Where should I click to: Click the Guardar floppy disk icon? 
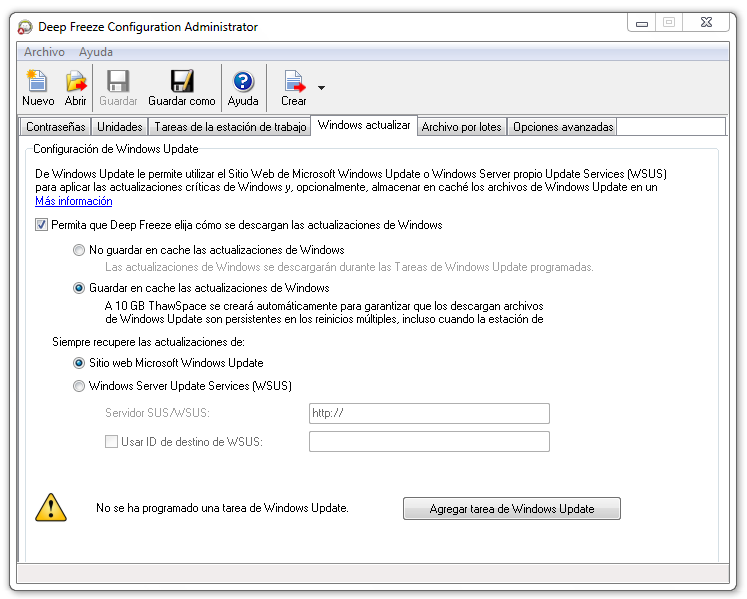pyautogui.click(x=118, y=81)
